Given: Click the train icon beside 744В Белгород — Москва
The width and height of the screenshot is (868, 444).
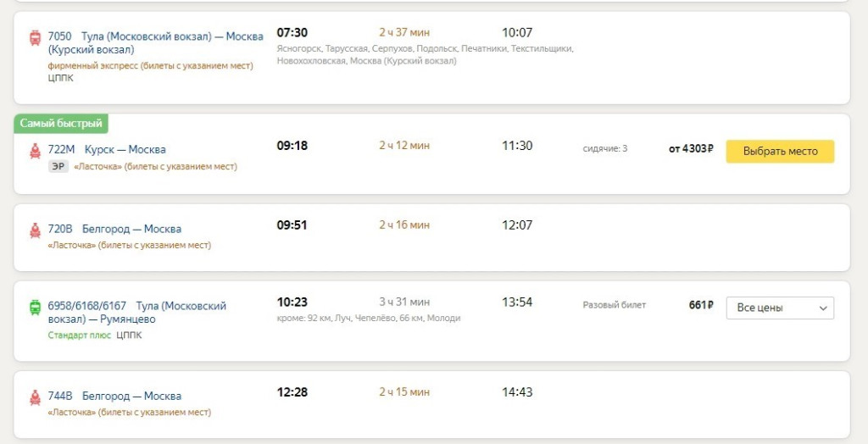Looking at the screenshot, I should [35, 397].
